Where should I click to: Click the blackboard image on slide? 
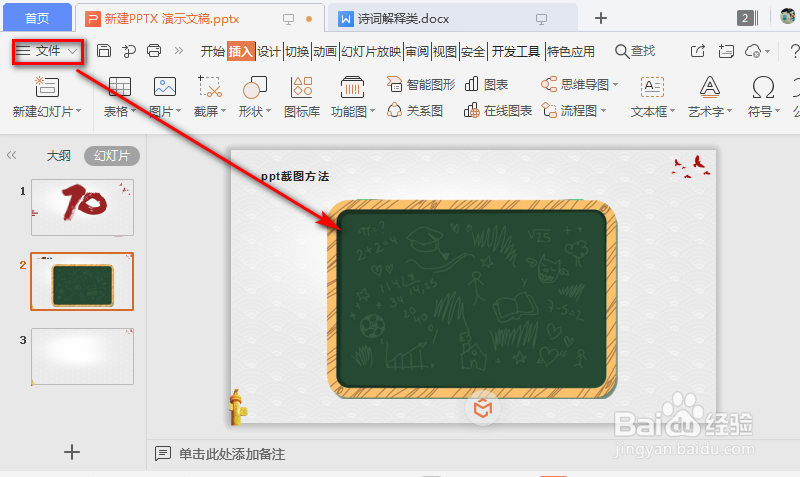(x=472, y=298)
